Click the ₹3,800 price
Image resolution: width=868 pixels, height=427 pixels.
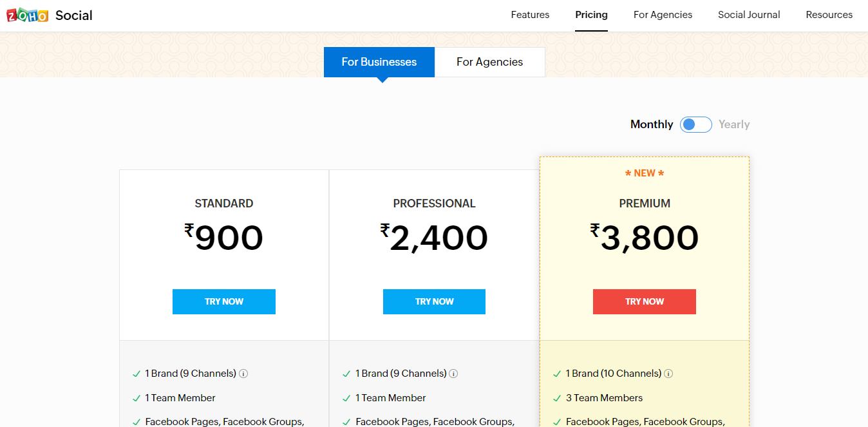tap(645, 238)
